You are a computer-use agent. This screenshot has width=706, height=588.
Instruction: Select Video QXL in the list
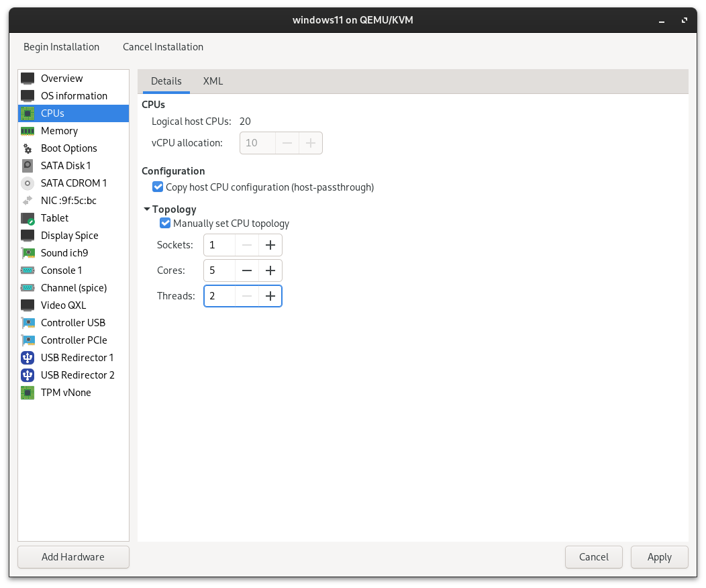[73, 305]
